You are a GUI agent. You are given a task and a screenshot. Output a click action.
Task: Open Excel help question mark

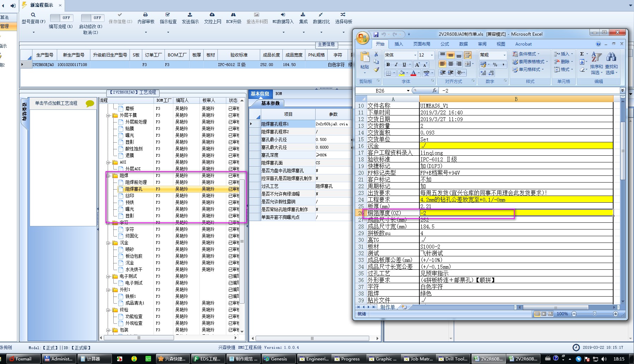tap(598, 44)
